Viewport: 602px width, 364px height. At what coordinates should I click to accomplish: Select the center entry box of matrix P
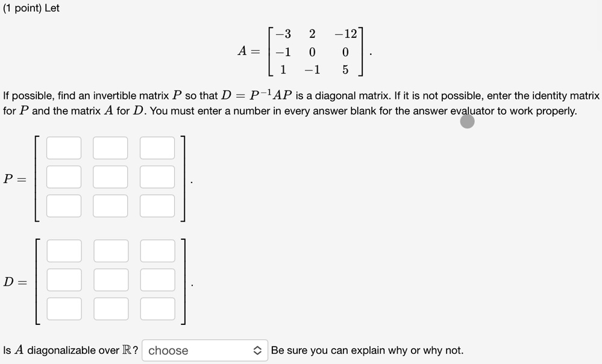(110, 177)
